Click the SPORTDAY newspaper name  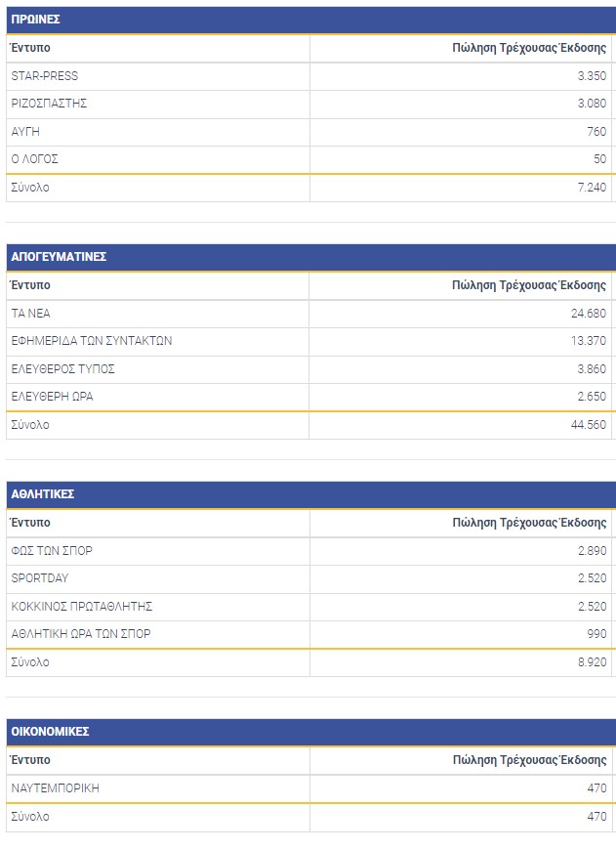(40, 578)
